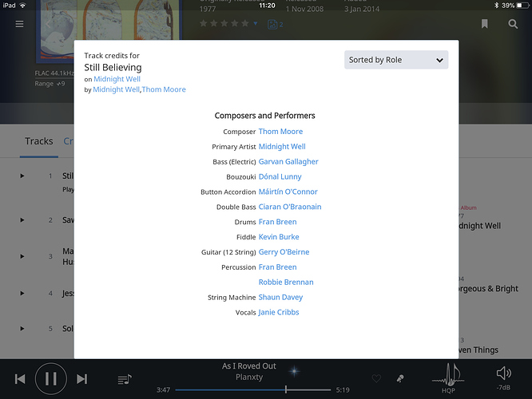The height and width of the screenshot is (399, 532).
Task: Tap the Roon radio star icon
Action: pos(294,371)
